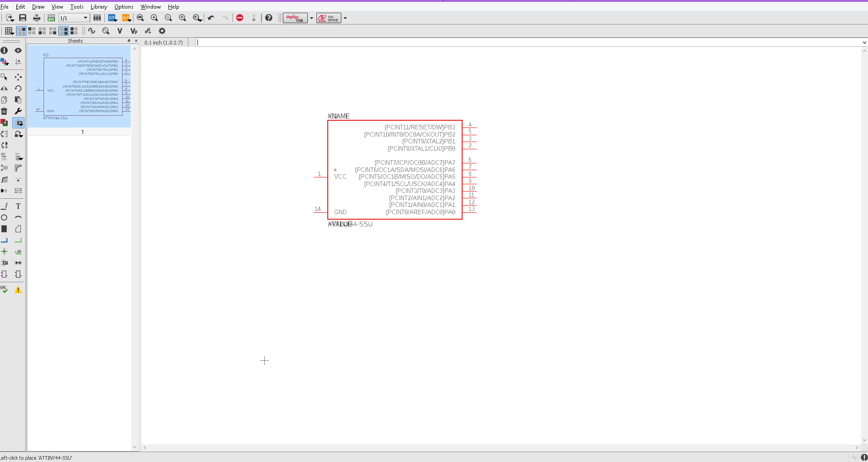The width and height of the screenshot is (868, 462).
Task: Select the Paste tool
Action: tap(18, 100)
